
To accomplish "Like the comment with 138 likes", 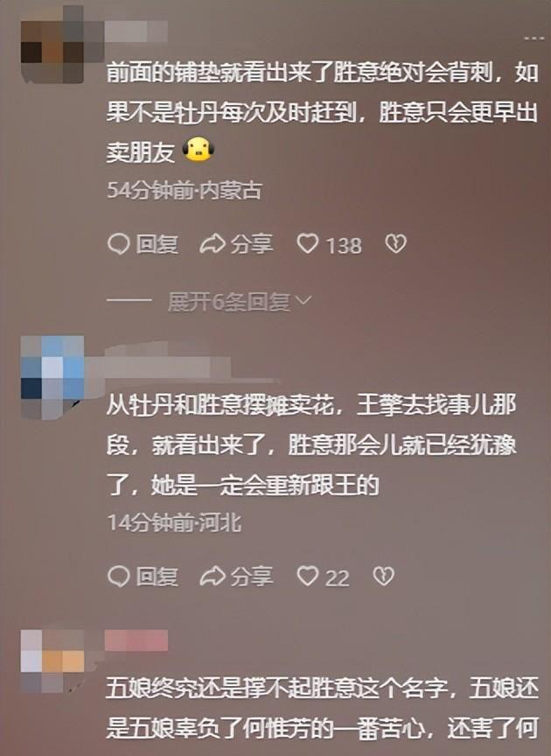I will pyautogui.click(x=307, y=243).
